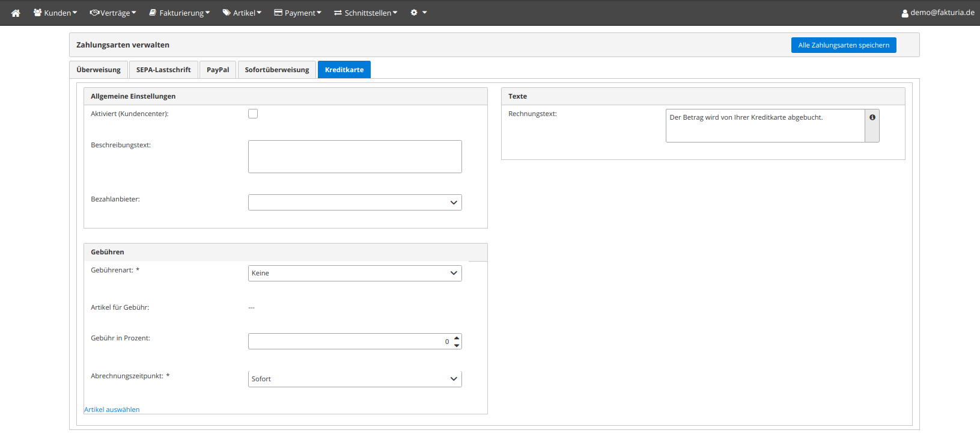This screenshot has width=980, height=433.
Task: Open the Kunden menu
Action: point(55,13)
